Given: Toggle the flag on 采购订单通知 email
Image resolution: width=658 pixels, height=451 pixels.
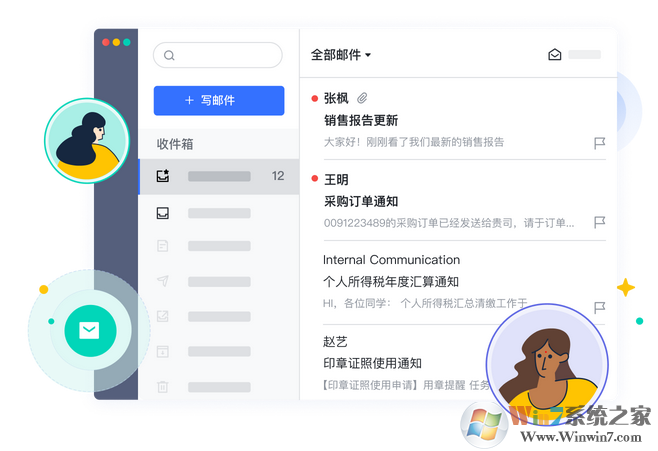Looking at the screenshot, I should 599,222.
